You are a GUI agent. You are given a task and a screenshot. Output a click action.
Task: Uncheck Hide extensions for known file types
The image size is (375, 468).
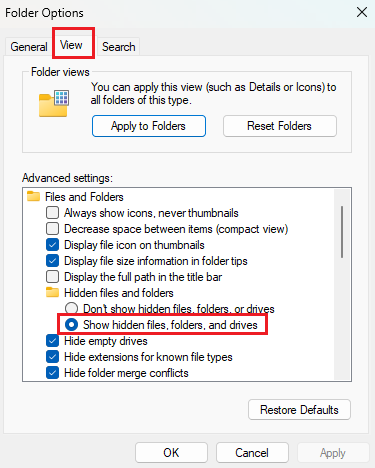[53, 357]
